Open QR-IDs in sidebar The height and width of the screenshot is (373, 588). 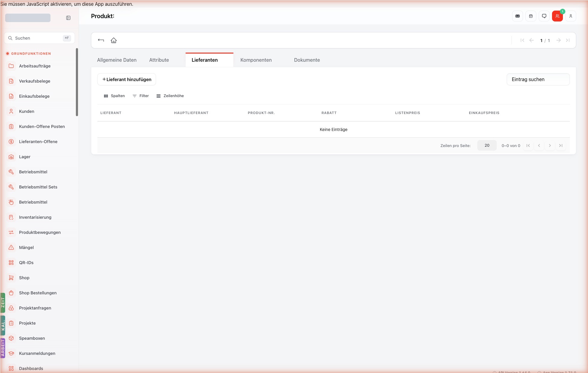[39, 263]
